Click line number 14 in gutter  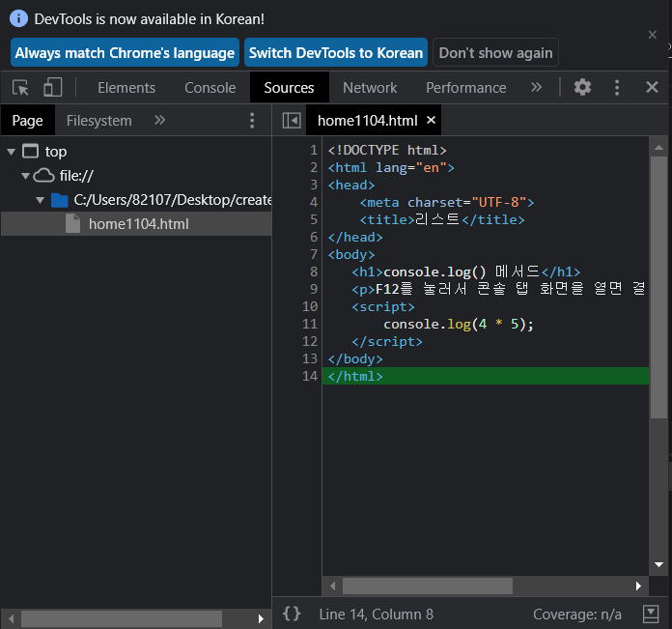(310, 376)
